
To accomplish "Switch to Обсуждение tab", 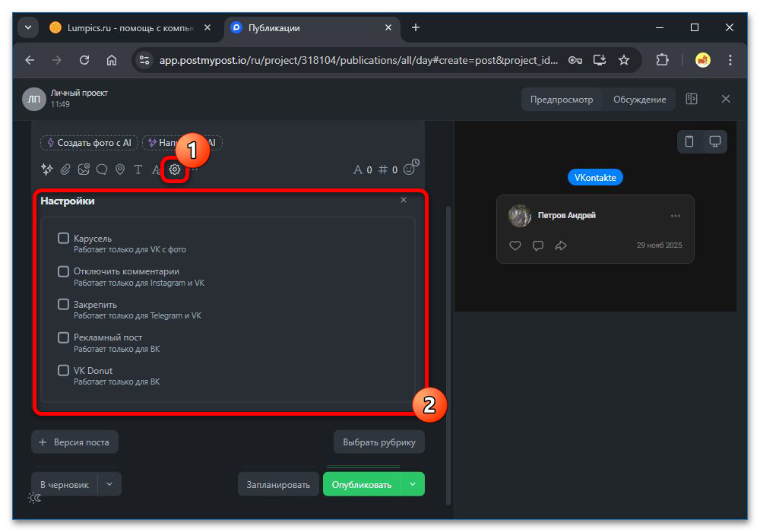I will coord(639,100).
